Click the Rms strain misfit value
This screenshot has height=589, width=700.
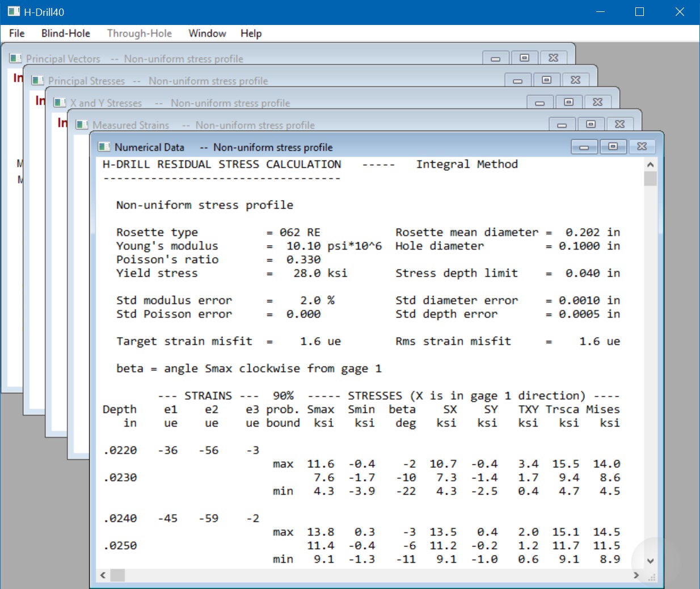tap(600, 341)
